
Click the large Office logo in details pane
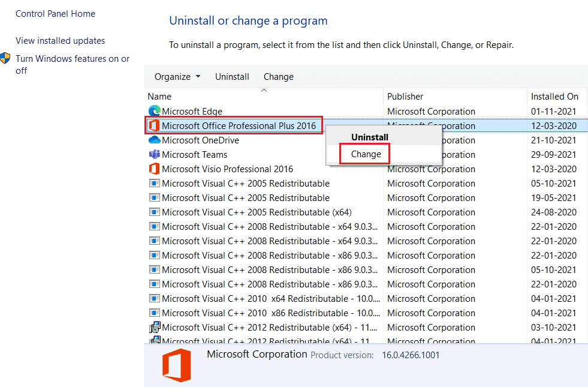[x=176, y=364]
